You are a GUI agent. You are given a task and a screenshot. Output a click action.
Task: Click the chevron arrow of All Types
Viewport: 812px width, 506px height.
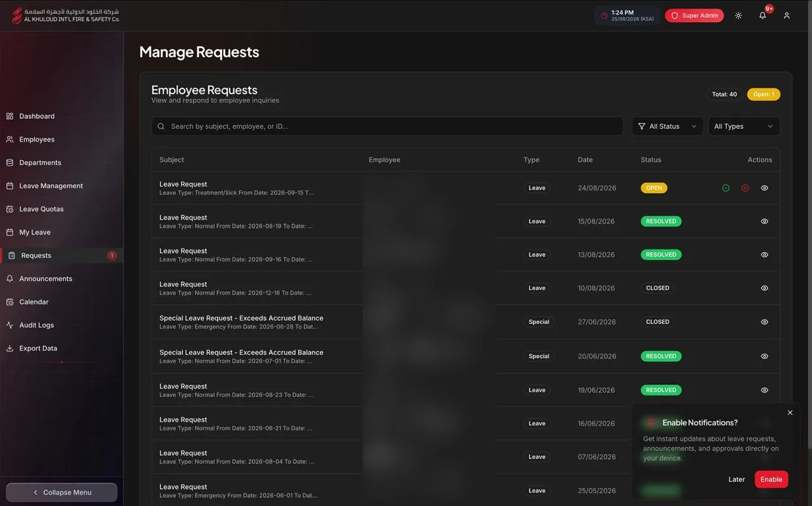[x=770, y=126]
